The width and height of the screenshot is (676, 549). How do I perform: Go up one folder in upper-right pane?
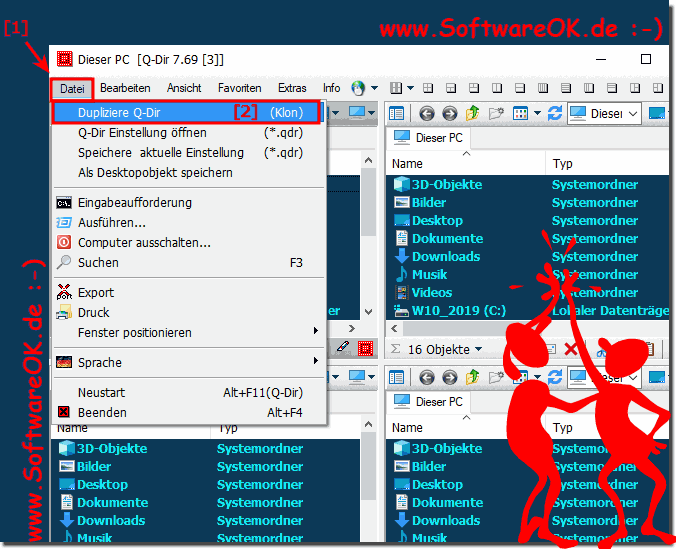(x=473, y=113)
